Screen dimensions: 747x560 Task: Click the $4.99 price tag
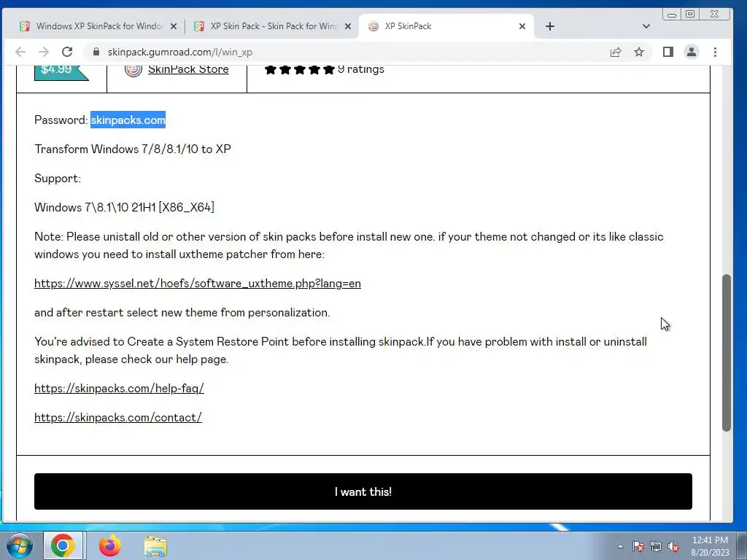point(61,71)
